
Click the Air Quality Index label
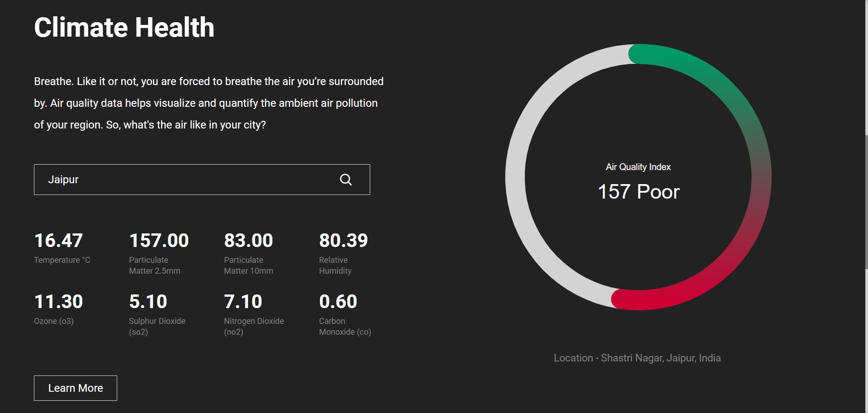638,166
